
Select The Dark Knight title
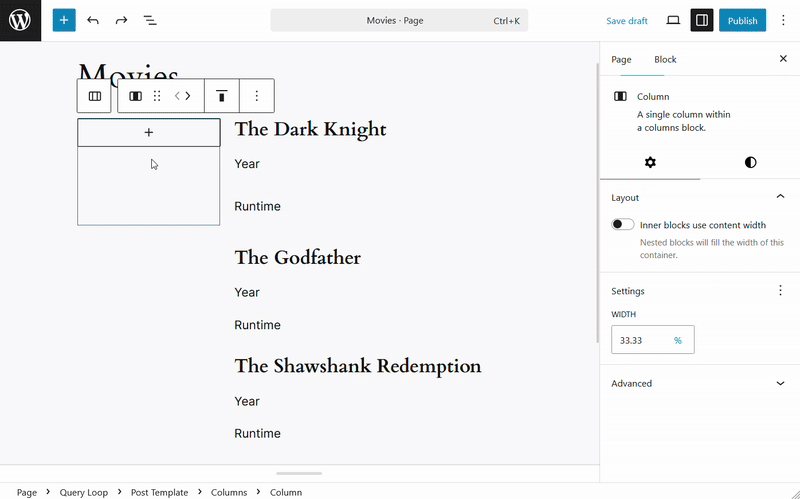[310, 130]
